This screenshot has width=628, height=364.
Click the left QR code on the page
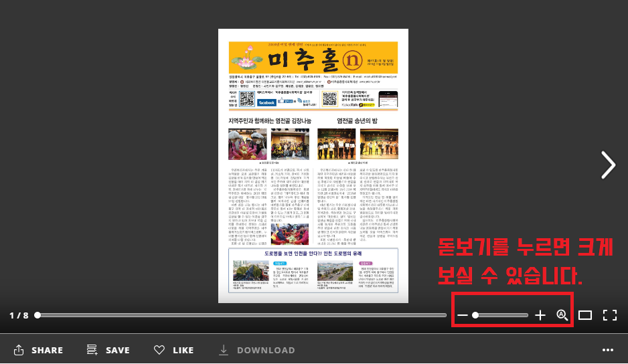247,99
